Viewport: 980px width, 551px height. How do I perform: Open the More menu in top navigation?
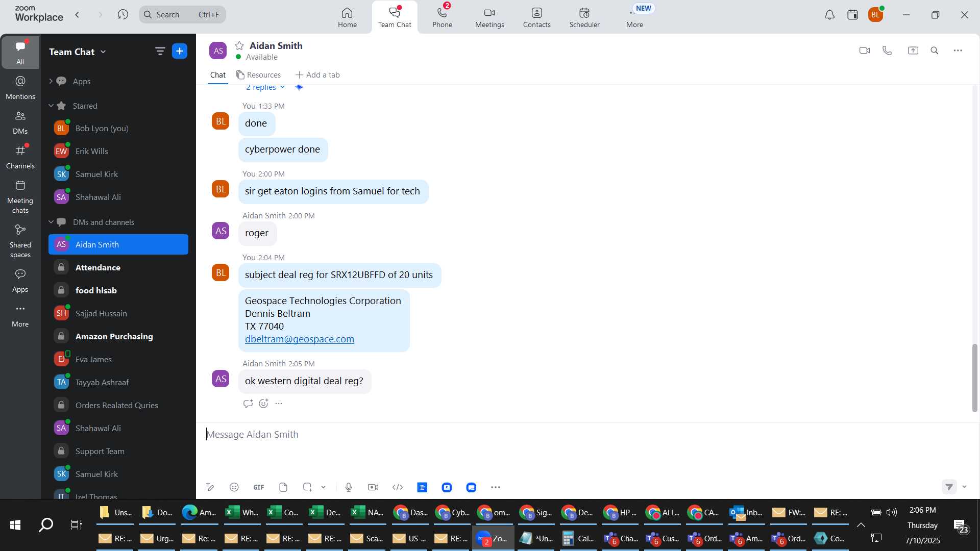tap(635, 17)
